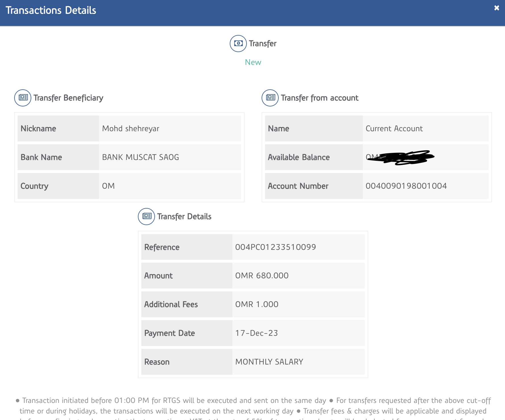Select the Mohd shehreyar nickname value
505x420 pixels.
point(131,129)
